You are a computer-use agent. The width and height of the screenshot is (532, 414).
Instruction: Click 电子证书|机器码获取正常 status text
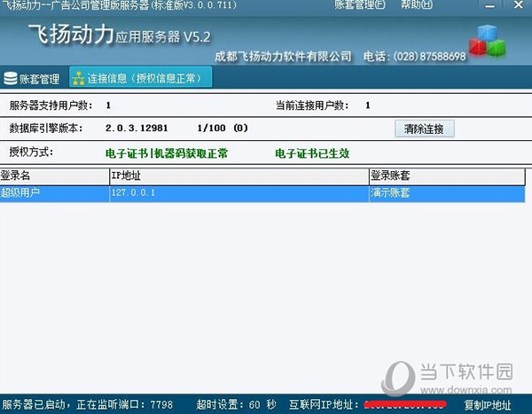(167, 153)
